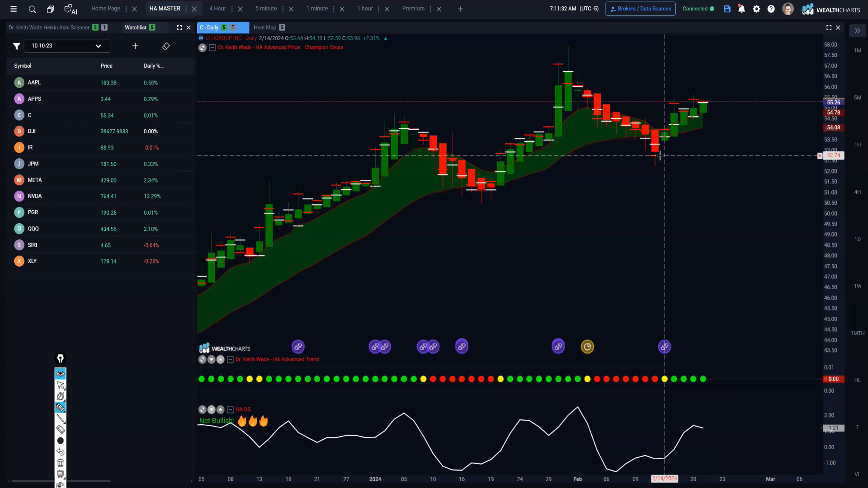Screen dimensions: 868x488
Task: Click the watchlist filter funnel icon
Action: click(17, 46)
